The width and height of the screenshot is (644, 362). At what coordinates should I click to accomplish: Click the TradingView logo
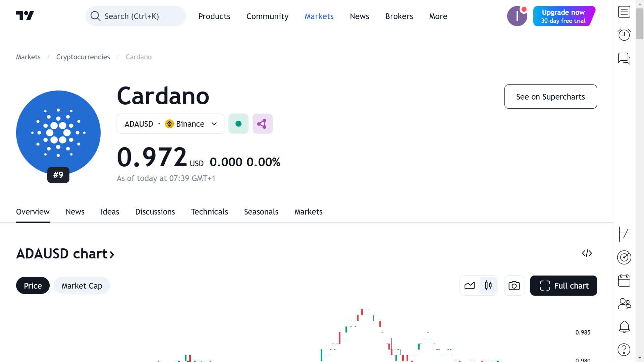[x=25, y=16]
